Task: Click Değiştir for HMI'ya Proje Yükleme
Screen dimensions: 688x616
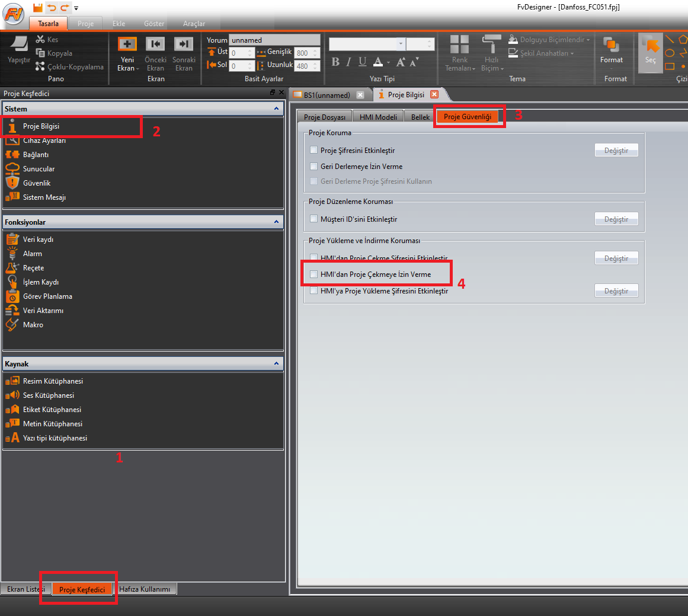Action: 616,291
